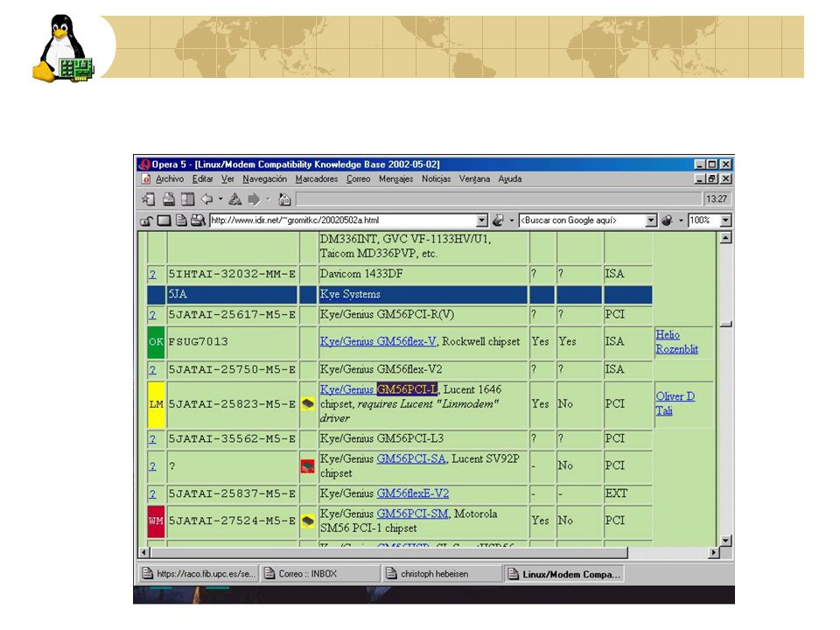Click the 13:27 clock in toolbar
840x630 pixels.
[717, 199]
